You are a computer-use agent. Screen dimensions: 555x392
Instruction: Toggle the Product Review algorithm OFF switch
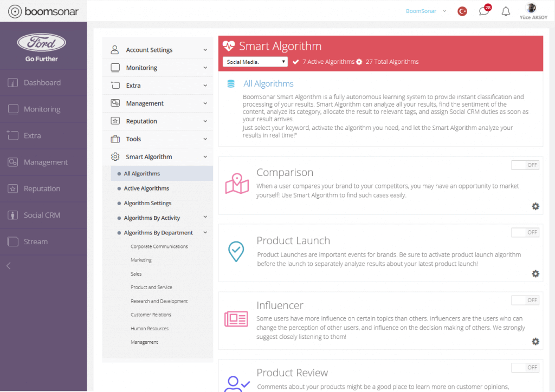pos(525,368)
